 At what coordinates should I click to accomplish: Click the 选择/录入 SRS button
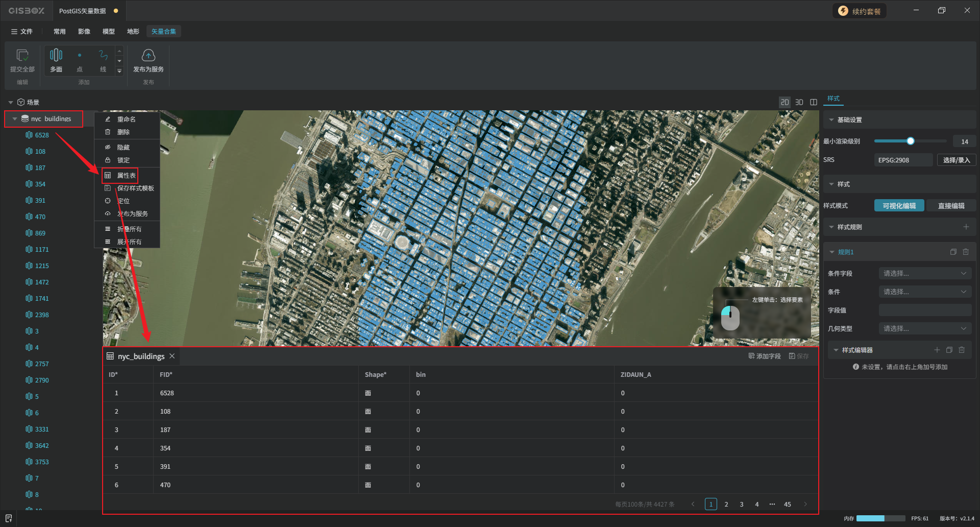956,160
